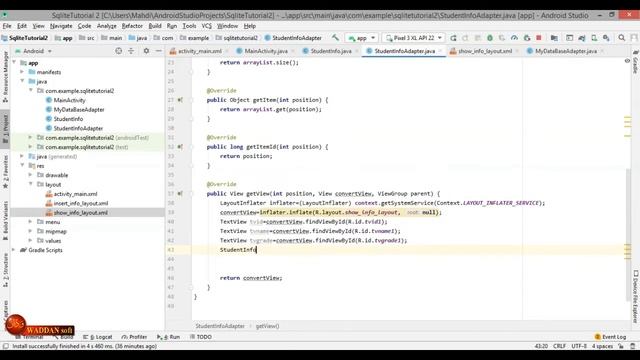Click the StudentInfoAdapter breadcrumb in editor footer
640x360 pixels.
[x=220, y=326]
